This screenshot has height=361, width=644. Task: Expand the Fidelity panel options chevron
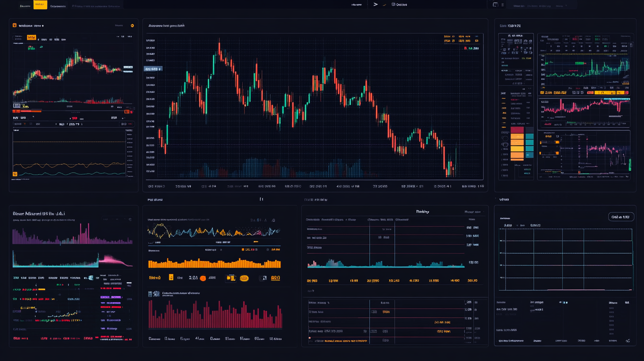click(x=484, y=211)
